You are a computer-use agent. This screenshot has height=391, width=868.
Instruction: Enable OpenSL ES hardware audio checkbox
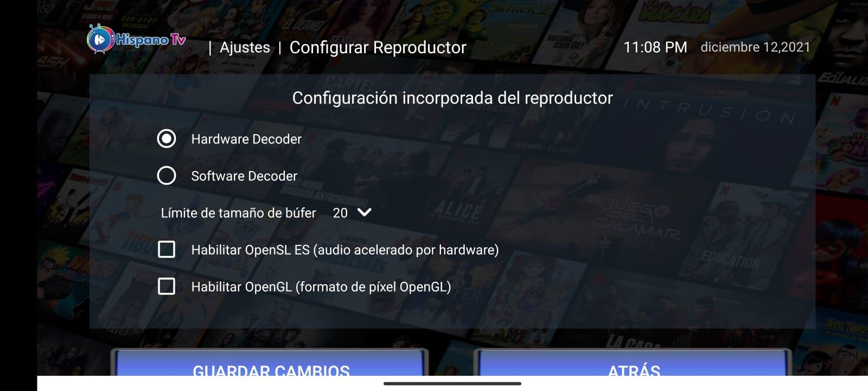click(167, 250)
